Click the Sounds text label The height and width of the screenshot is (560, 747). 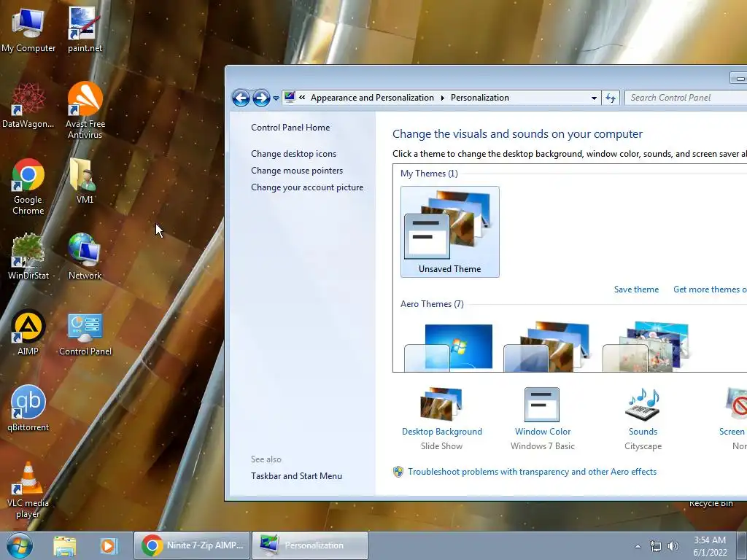[643, 432]
